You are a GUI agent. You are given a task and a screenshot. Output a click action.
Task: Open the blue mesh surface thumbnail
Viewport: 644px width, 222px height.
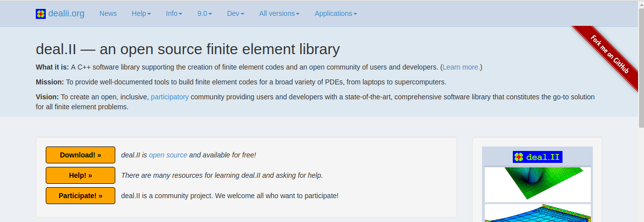click(x=537, y=213)
